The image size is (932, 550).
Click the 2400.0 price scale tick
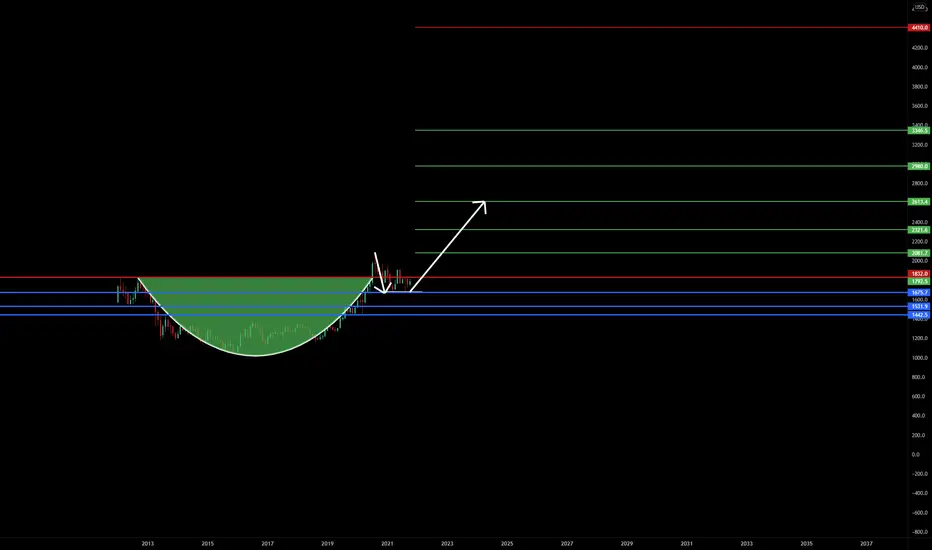click(x=920, y=222)
